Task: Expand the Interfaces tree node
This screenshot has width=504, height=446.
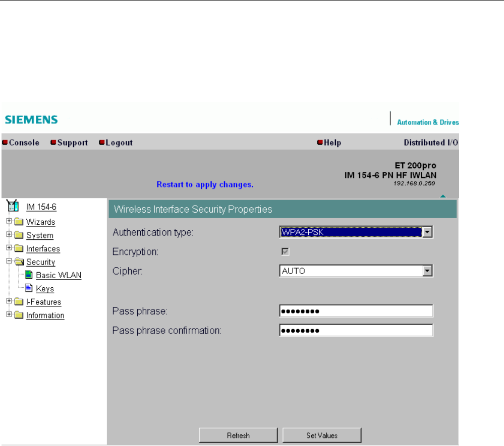Action: (x=9, y=247)
